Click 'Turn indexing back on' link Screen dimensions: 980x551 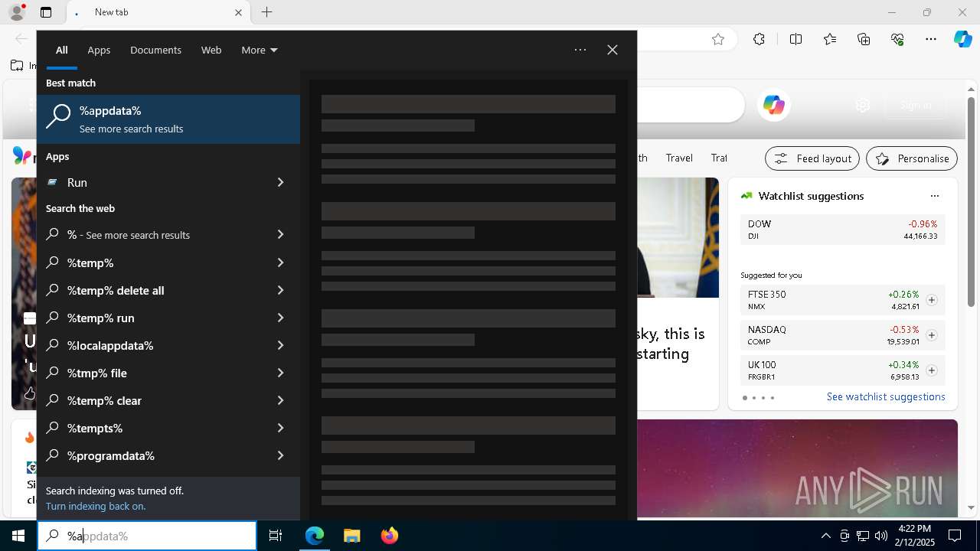[x=96, y=506]
